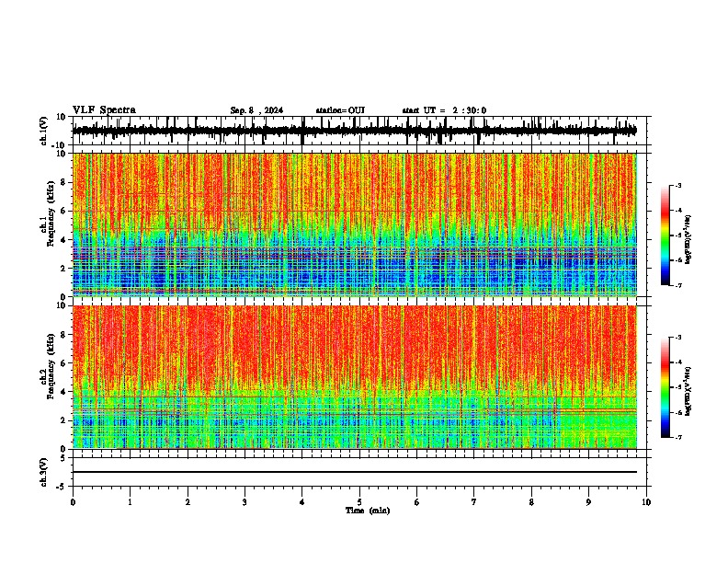Click time axis tick label "7"

coord(474,502)
